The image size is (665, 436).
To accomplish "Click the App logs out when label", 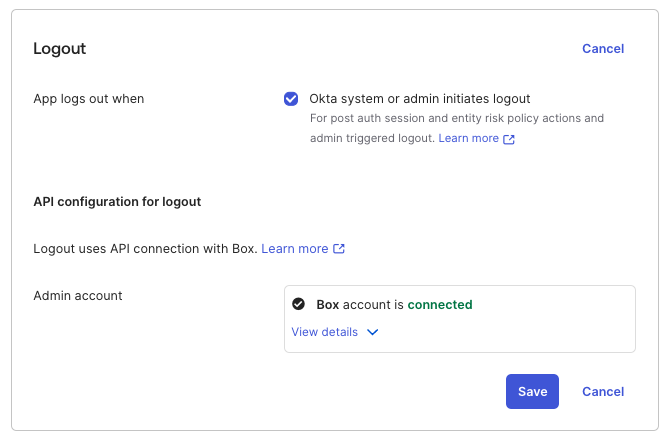I will tap(88, 99).
